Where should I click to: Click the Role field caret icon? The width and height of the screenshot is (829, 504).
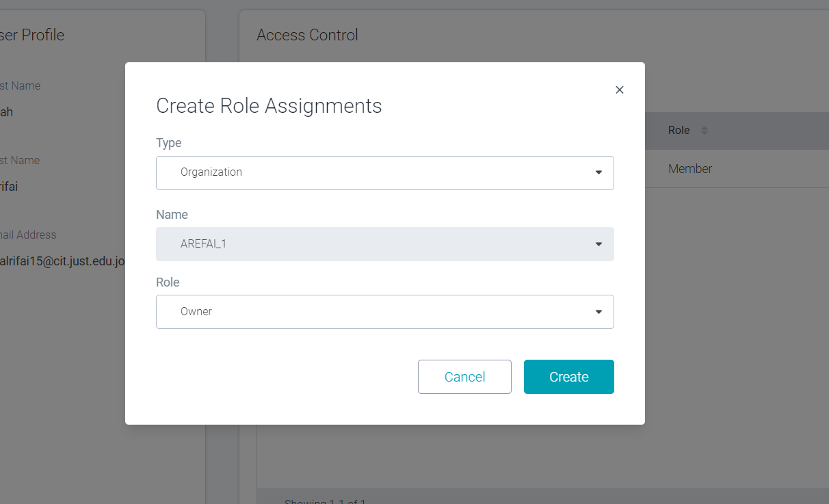click(x=598, y=312)
